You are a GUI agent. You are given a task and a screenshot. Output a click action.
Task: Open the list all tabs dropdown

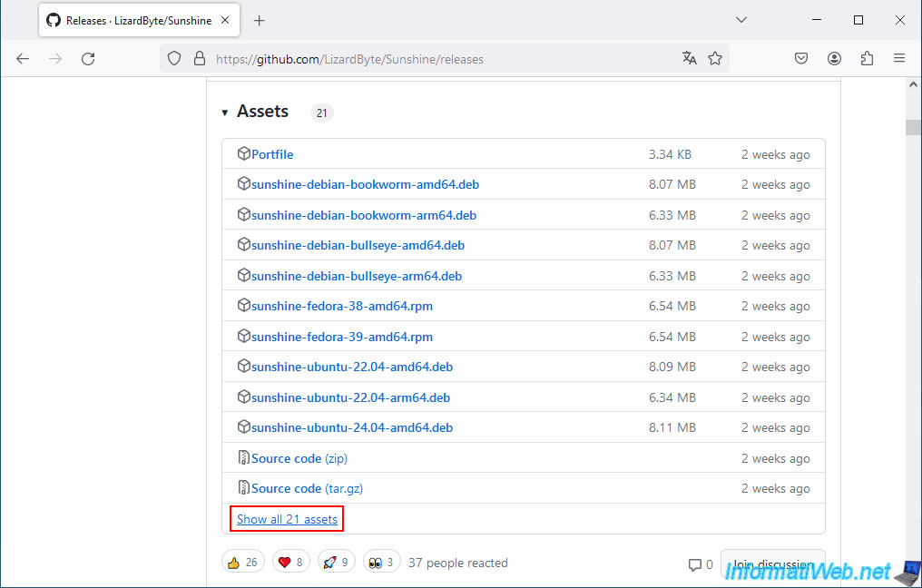[741, 20]
